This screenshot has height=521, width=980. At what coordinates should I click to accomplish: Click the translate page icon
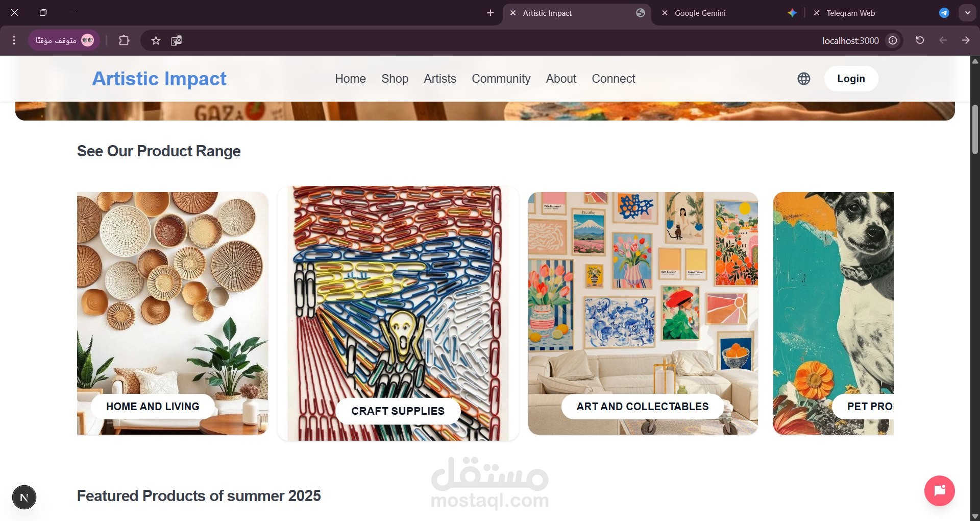[x=176, y=40]
